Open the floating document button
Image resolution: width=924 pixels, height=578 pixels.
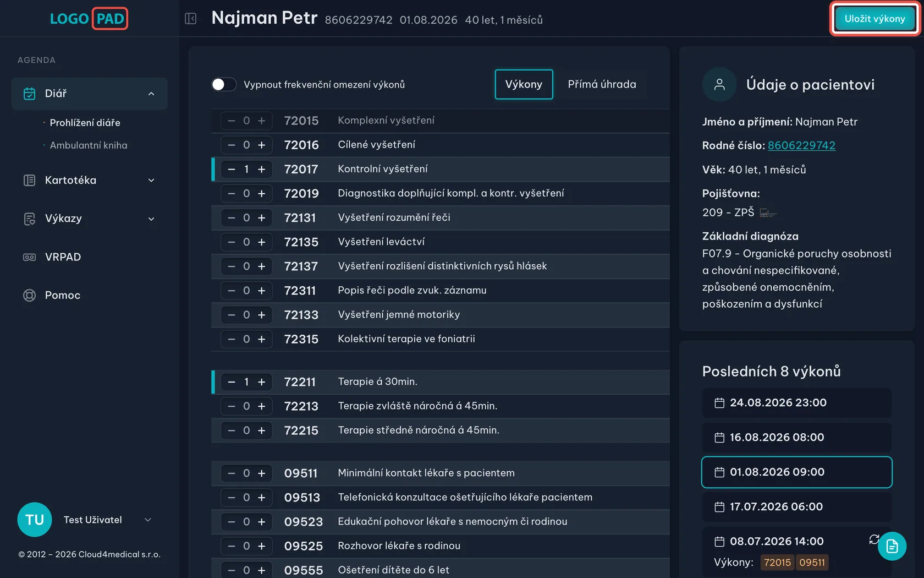click(x=892, y=546)
